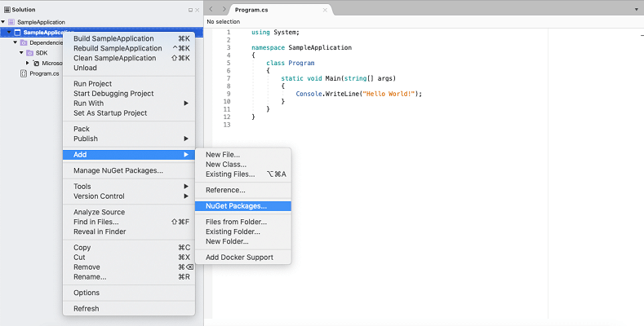644x326 pixels.
Task: Choose Clean SampleApplication
Action: point(128,58)
